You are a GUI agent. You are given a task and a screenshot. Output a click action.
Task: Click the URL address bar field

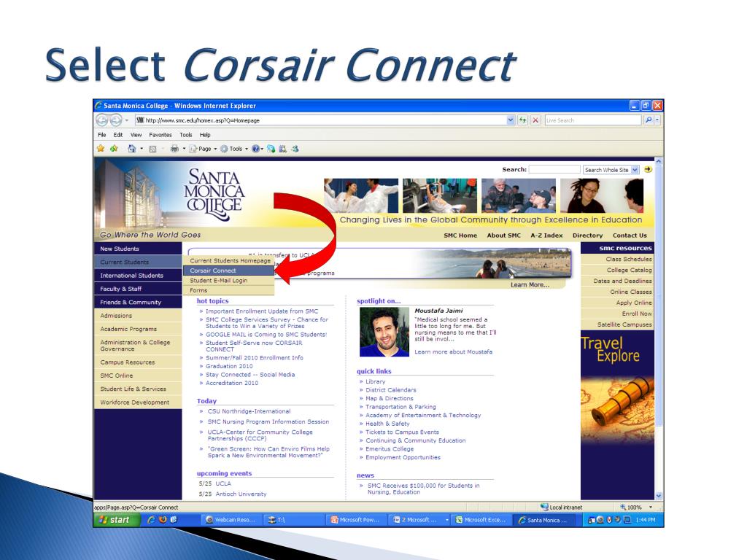(x=321, y=120)
